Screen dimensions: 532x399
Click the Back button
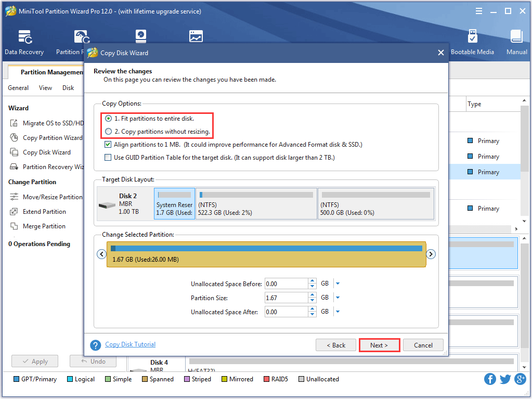coord(336,345)
